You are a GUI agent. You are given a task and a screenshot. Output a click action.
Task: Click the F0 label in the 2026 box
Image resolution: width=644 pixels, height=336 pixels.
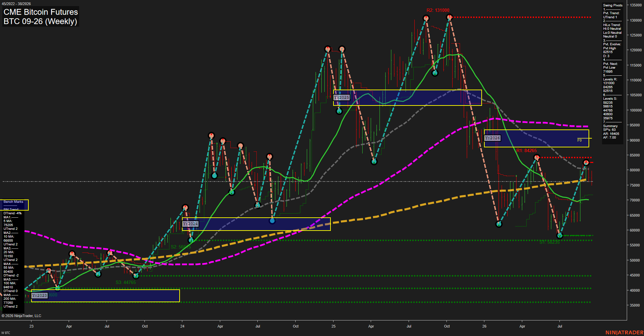click(579, 140)
